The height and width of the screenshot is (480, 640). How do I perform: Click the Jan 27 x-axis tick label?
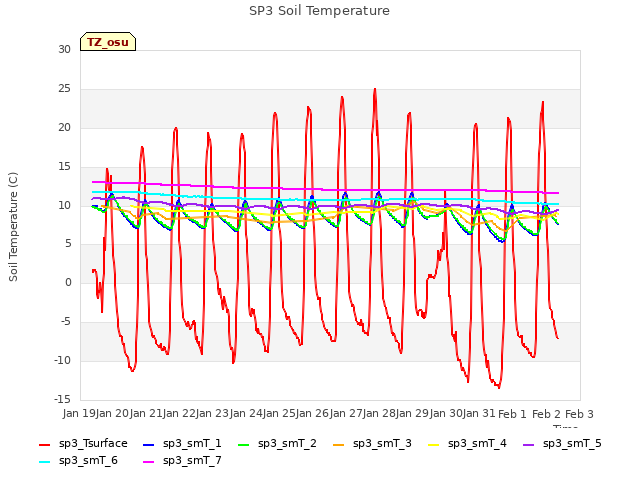pos(347,413)
